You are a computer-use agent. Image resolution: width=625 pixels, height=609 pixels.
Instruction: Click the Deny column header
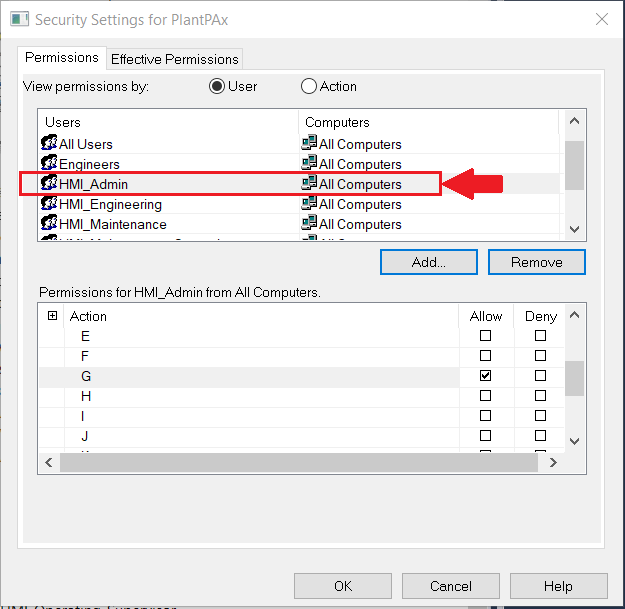coord(540,316)
